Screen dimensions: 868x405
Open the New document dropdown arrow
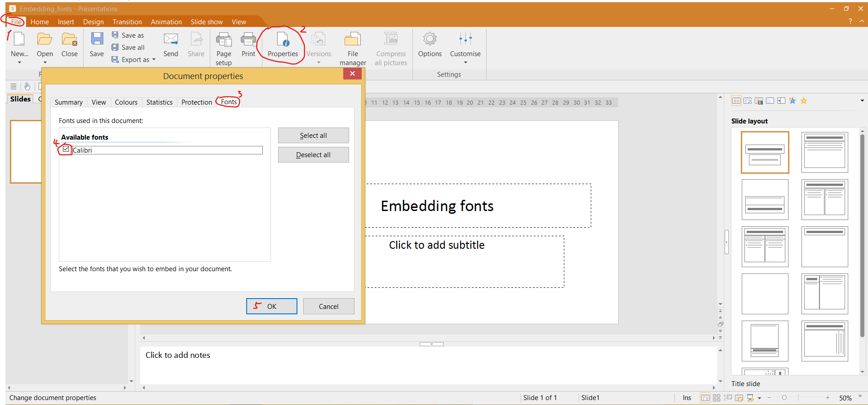(x=19, y=62)
